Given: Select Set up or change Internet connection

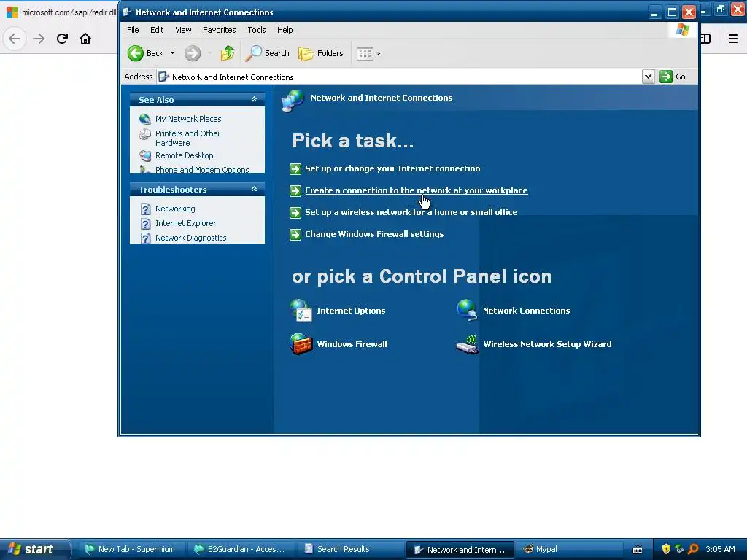Looking at the screenshot, I should click(392, 168).
